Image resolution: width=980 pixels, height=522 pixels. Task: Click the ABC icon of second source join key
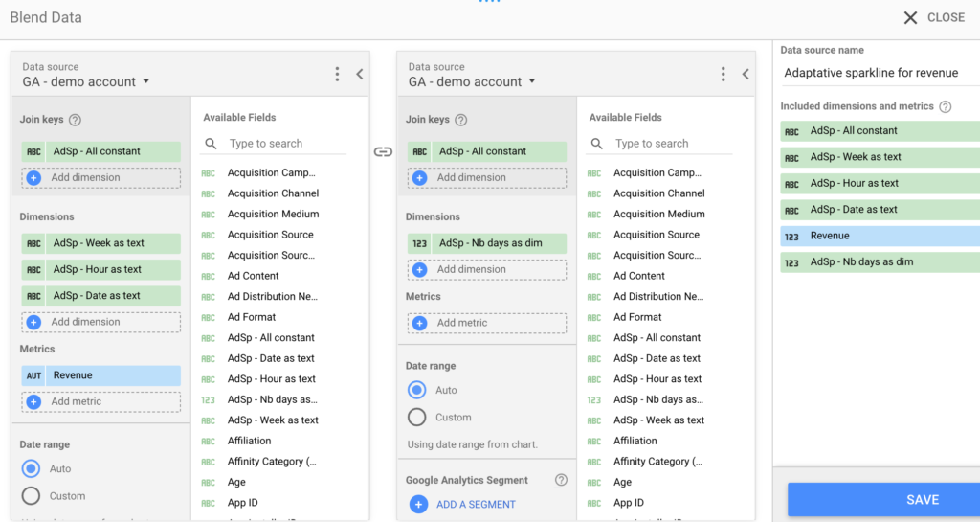[420, 152]
